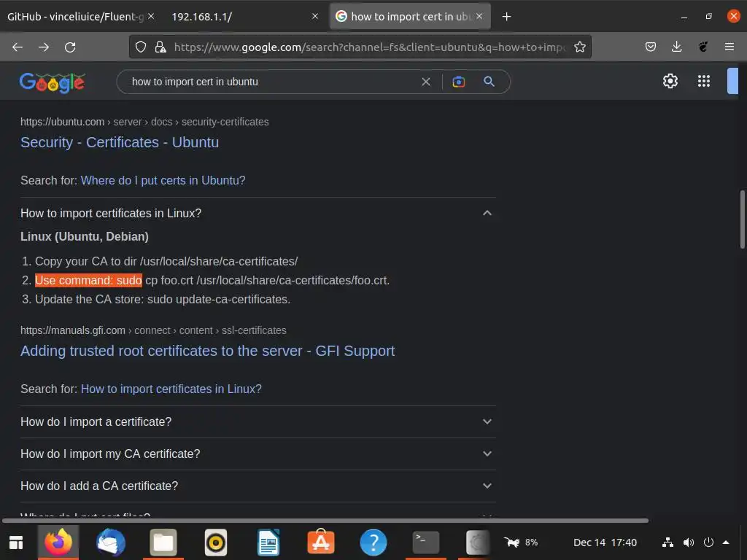Open the Dec 14 17:40 clock
747x560 pixels.
[x=605, y=542]
